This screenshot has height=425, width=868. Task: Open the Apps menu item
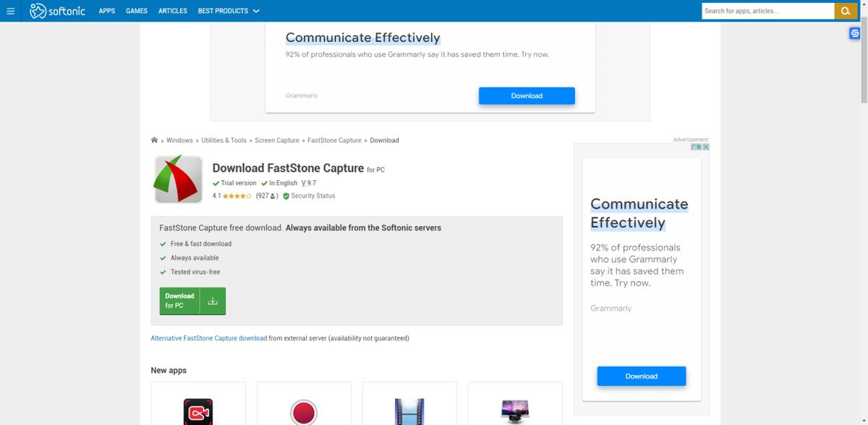[x=107, y=11]
